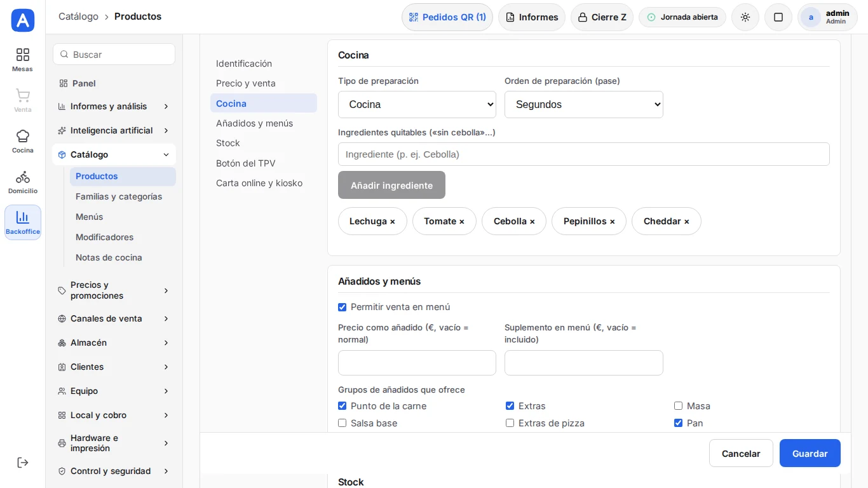The height and width of the screenshot is (488, 868).
Task: Jump to Añadidos y menús section
Action: pyautogui.click(x=264, y=123)
